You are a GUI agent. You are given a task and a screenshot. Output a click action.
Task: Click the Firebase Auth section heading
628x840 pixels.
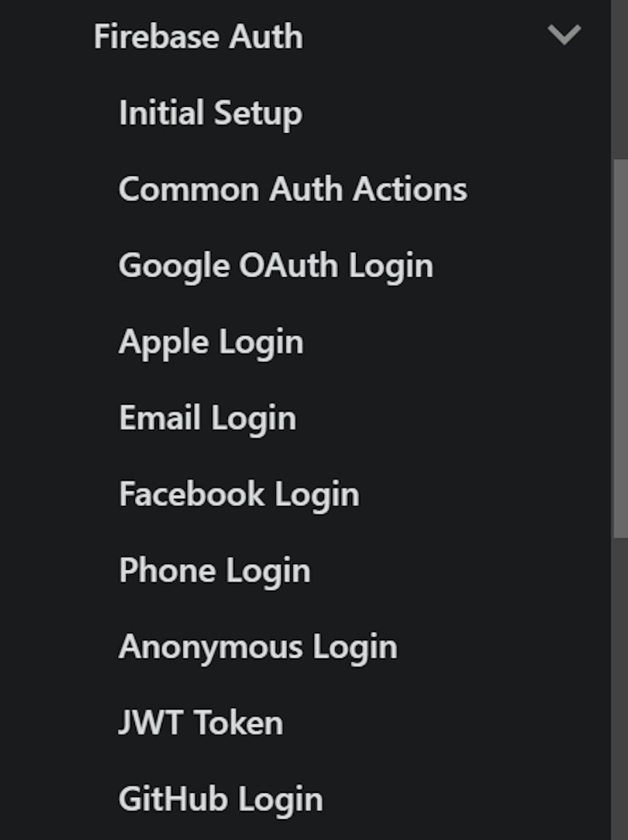pos(198,36)
